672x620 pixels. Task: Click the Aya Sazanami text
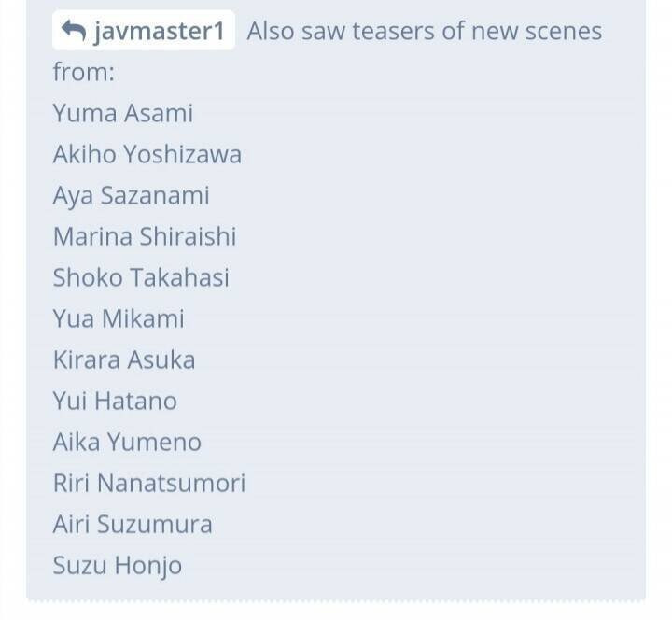132,195
